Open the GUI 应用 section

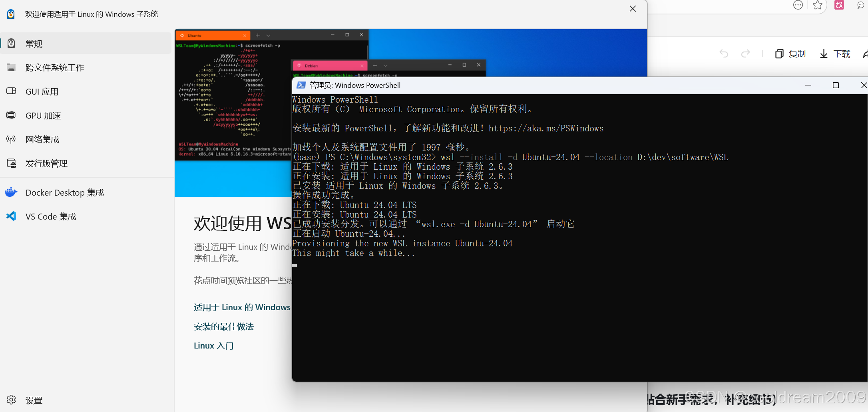[x=86, y=91]
